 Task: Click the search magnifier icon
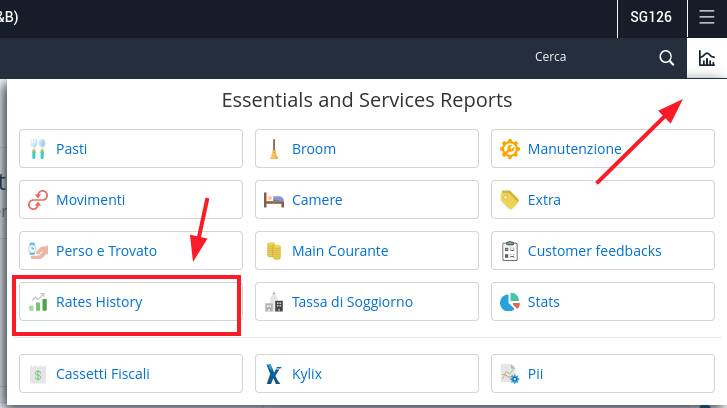(x=666, y=58)
